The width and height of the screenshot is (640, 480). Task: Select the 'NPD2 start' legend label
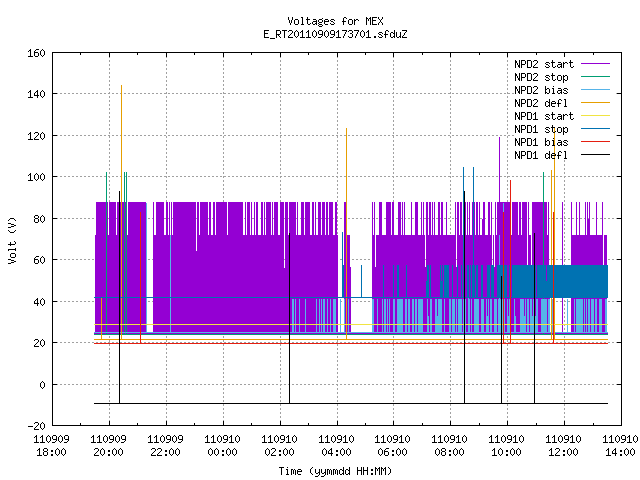(544, 64)
